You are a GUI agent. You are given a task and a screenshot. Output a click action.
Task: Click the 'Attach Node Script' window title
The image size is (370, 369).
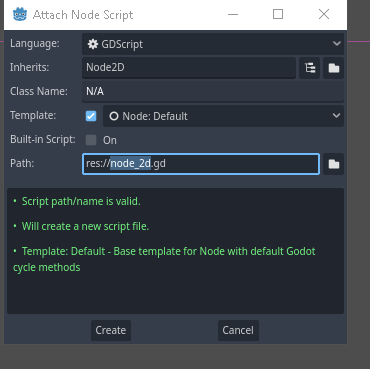83,15
